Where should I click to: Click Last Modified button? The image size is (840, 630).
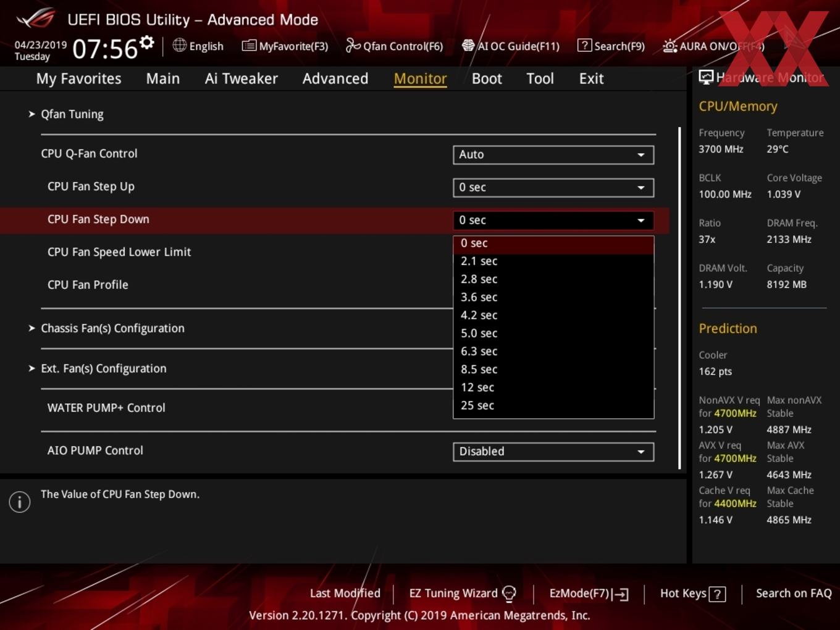[345, 594]
